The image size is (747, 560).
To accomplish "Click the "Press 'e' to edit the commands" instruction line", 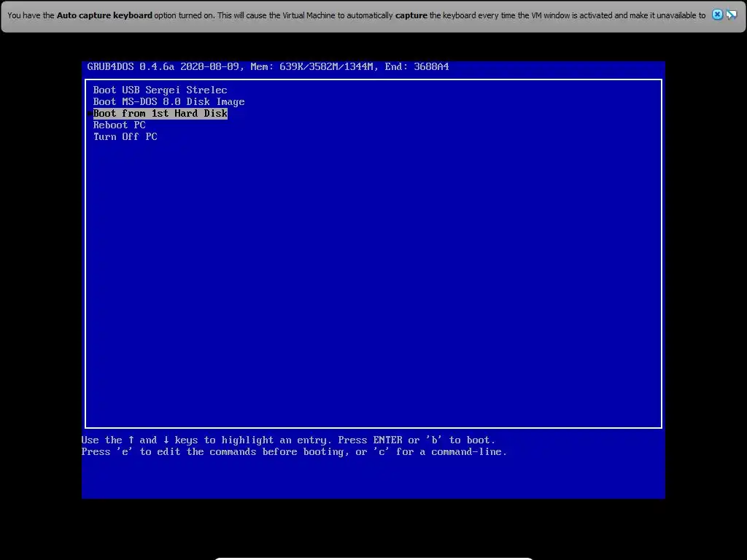I will tap(294, 452).
